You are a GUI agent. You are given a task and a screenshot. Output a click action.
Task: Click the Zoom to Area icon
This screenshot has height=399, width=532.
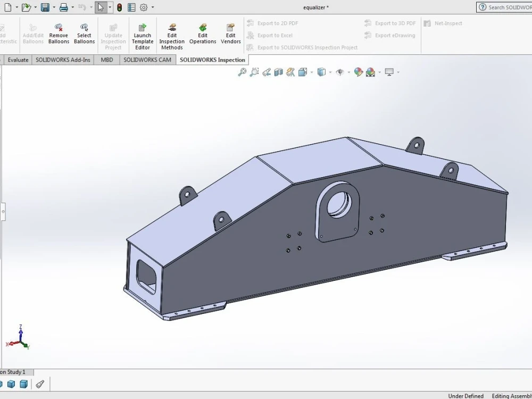[254, 72]
